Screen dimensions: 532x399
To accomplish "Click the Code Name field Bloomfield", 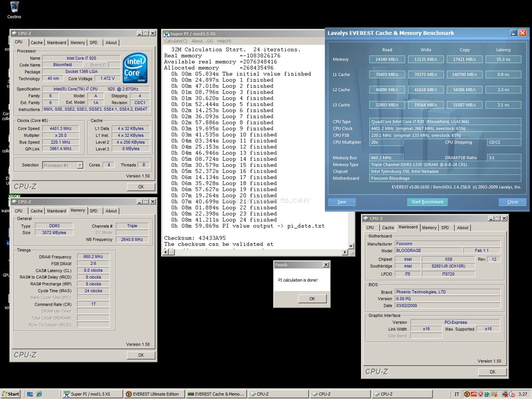I will [x=62, y=65].
